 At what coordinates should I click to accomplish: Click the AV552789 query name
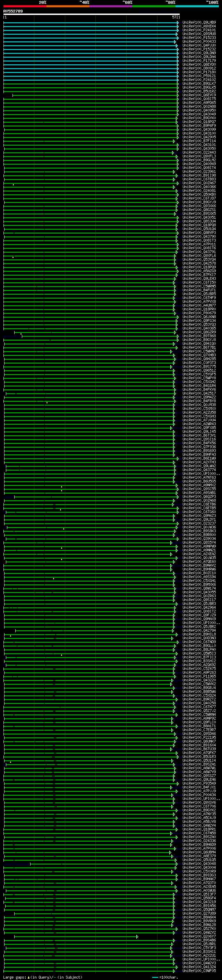coord(13,11)
